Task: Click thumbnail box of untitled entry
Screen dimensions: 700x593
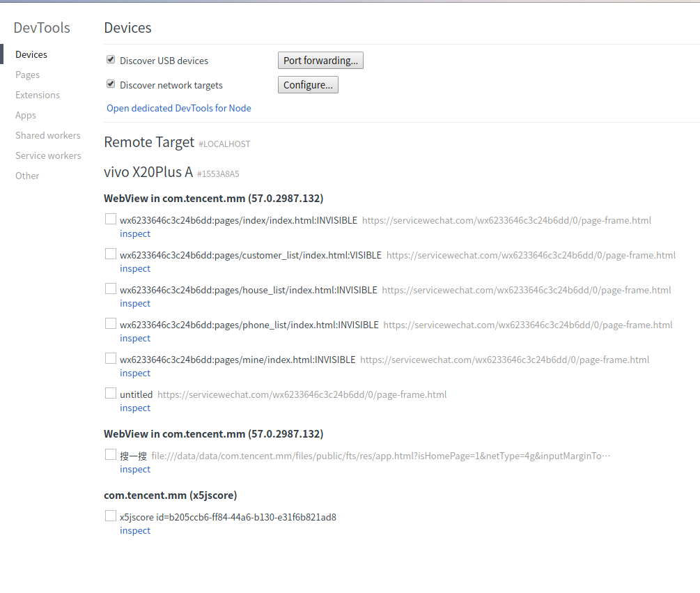Action: pos(111,393)
